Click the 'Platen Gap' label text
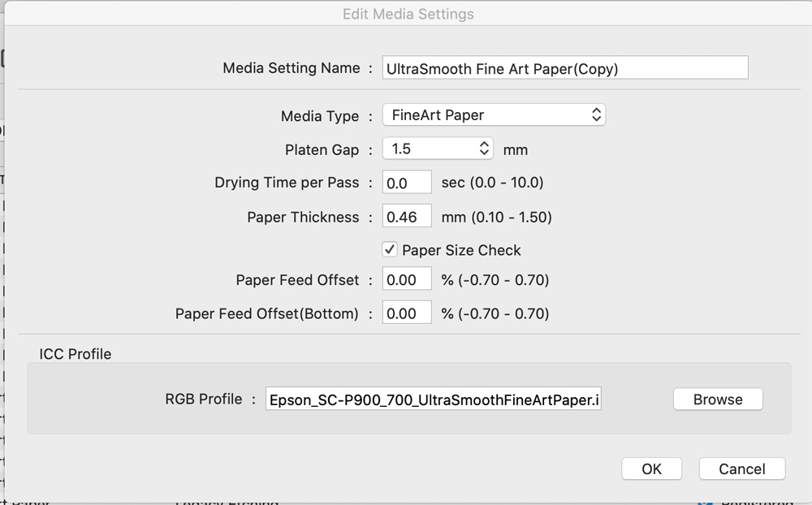This screenshot has height=505, width=812. (x=322, y=150)
